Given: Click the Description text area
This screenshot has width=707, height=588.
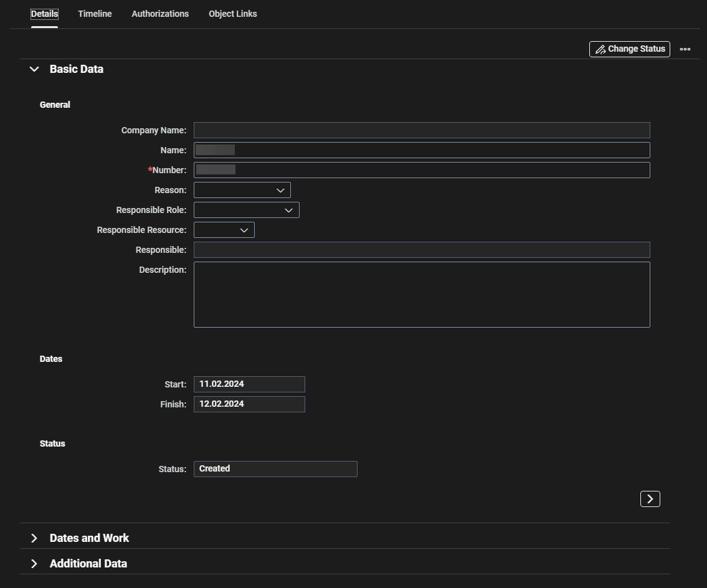Looking at the screenshot, I should pyautogui.click(x=422, y=295).
